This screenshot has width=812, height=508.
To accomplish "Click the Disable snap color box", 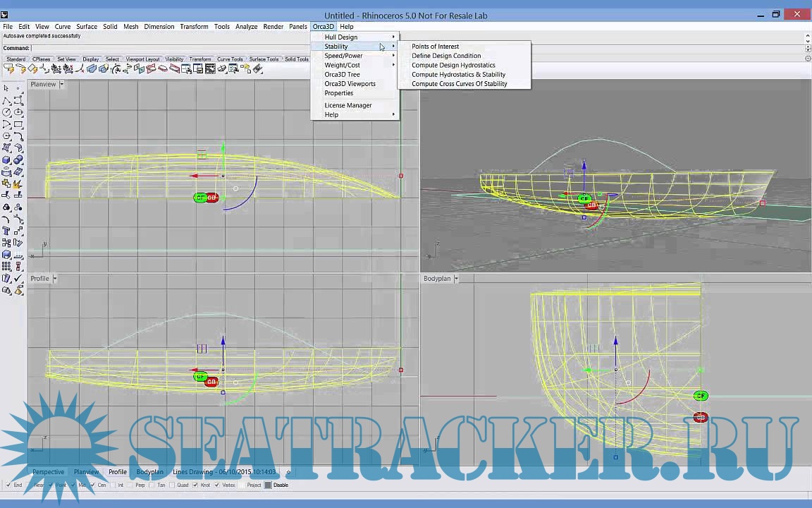I will (x=269, y=485).
